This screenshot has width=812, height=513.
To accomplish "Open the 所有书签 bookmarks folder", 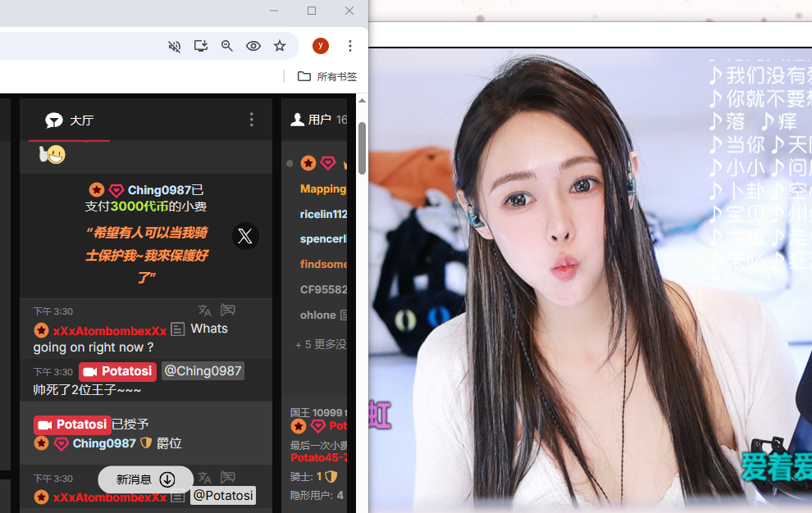I will (328, 76).
